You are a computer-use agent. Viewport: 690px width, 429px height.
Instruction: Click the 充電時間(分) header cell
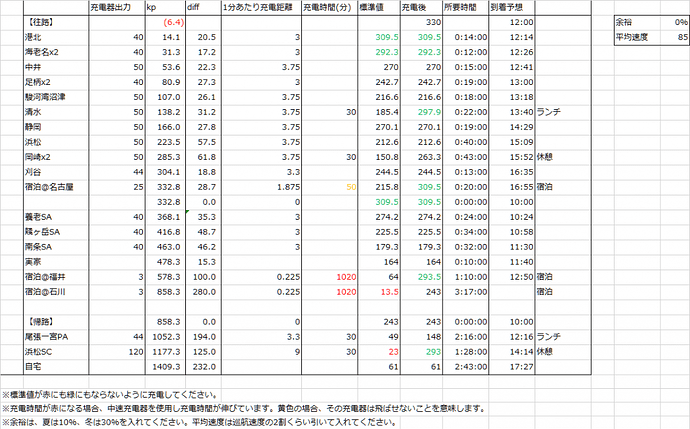pyautogui.click(x=329, y=7)
